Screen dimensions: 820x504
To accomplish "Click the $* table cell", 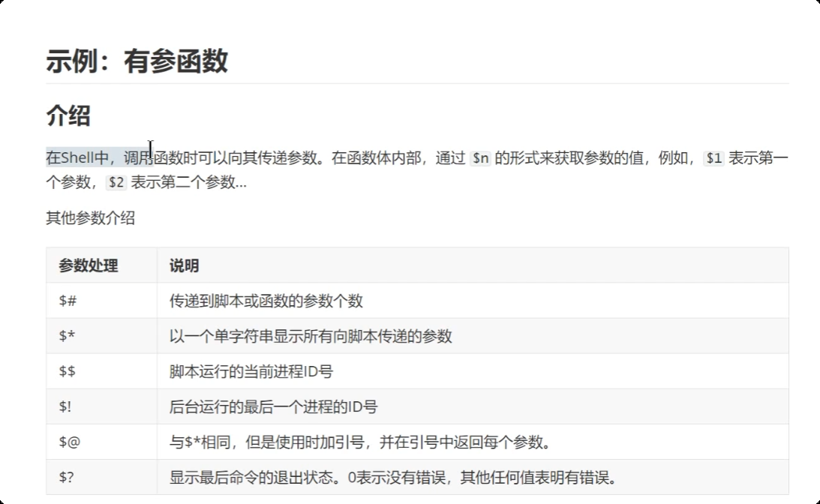I will (102, 336).
